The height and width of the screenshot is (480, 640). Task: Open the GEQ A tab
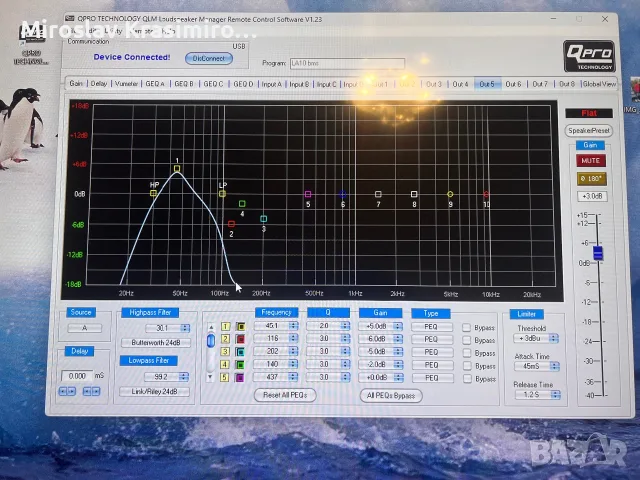155,84
